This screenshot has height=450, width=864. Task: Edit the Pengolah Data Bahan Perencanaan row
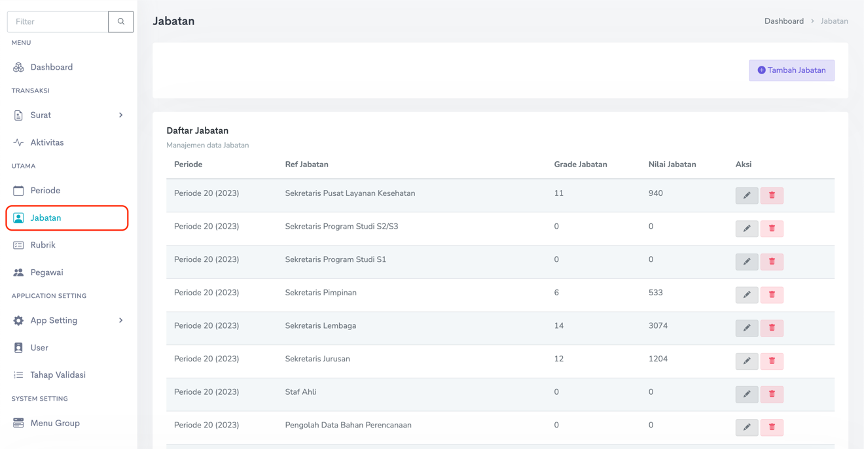(x=746, y=426)
